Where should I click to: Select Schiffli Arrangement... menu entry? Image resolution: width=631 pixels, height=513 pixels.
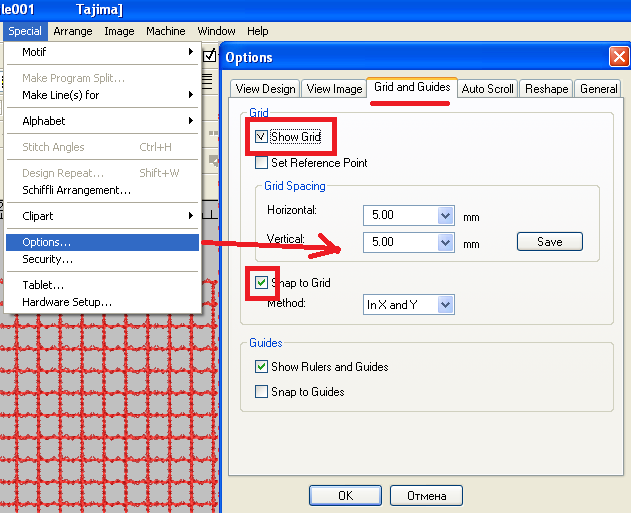coord(76,190)
